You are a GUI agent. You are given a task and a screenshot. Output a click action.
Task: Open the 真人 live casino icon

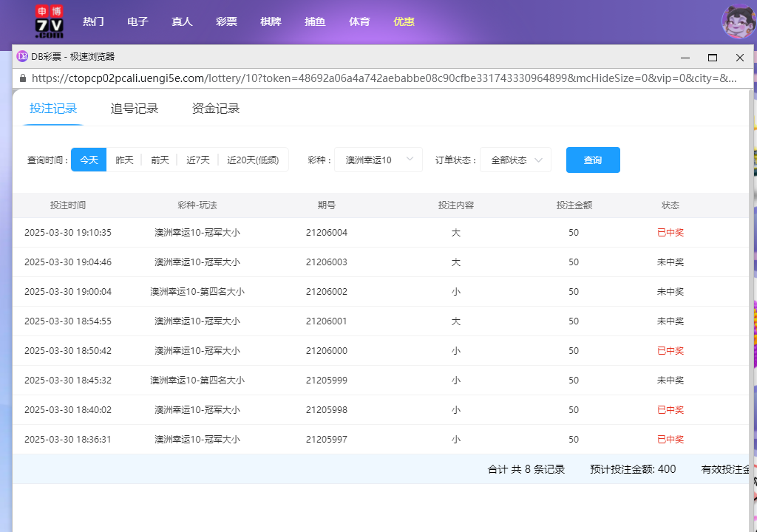click(x=182, y=21)
